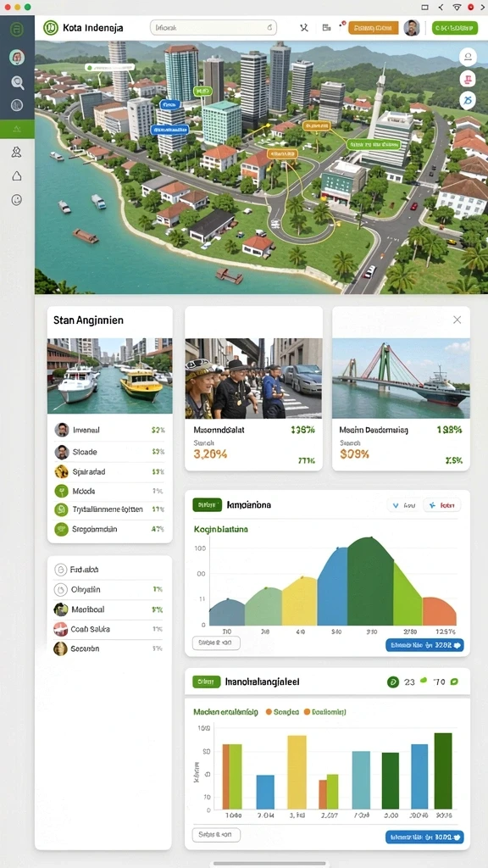Click outlined button under the bar chart
The height and width of the screenshot is (868, 488).
[216, 834]
